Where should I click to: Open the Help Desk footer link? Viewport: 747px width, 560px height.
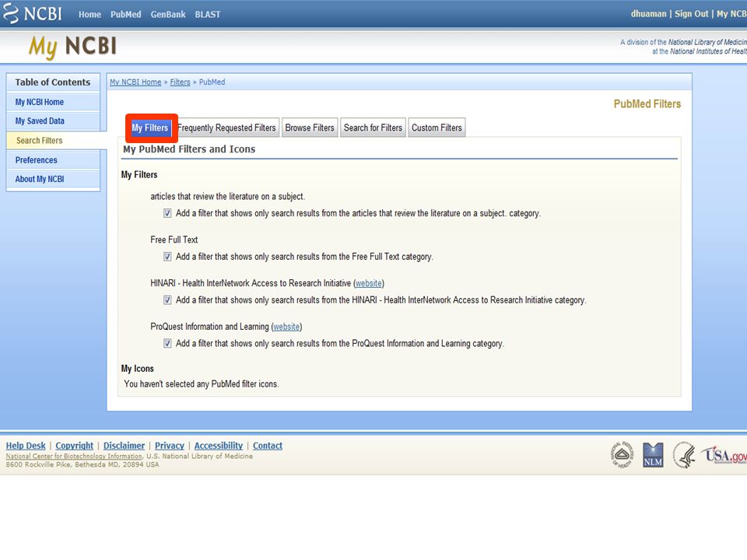pyautogui.click(x=26, y=446)
